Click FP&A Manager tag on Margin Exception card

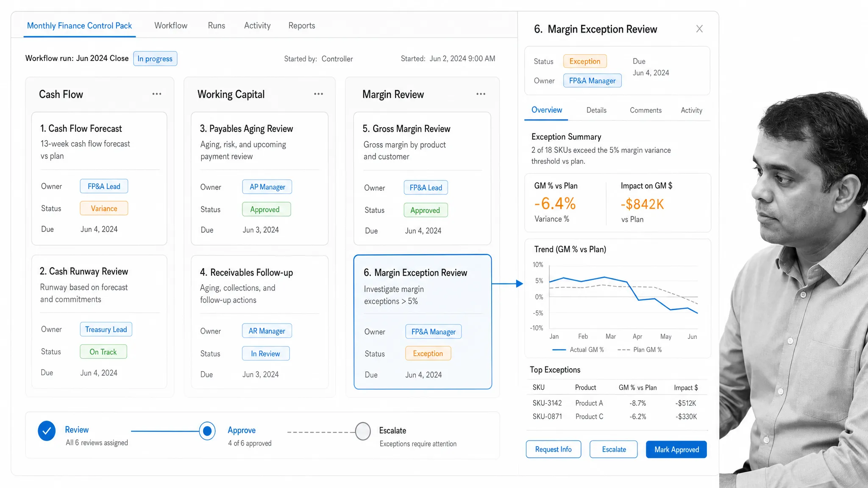[434, 332]
